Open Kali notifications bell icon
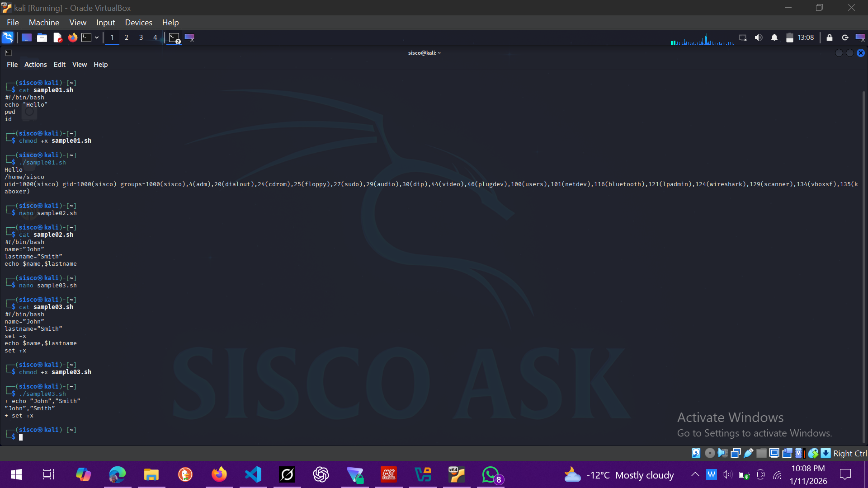The image size is (868, 488). pos(774,38)
